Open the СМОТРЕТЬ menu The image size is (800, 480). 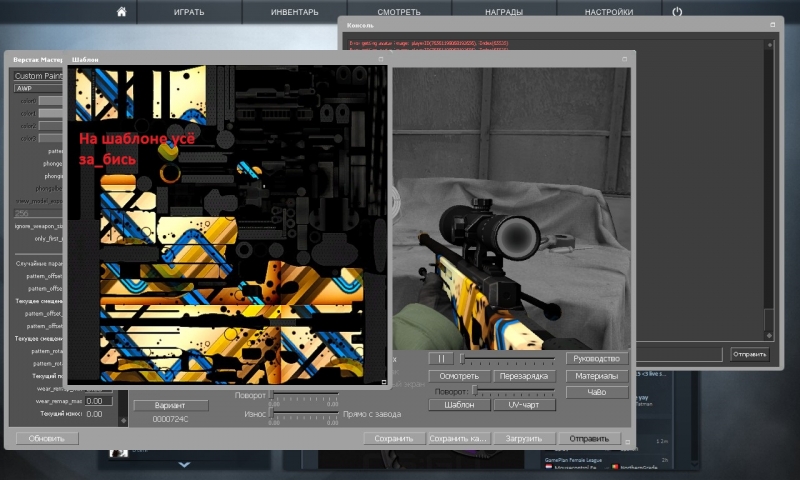pos(399,12)
